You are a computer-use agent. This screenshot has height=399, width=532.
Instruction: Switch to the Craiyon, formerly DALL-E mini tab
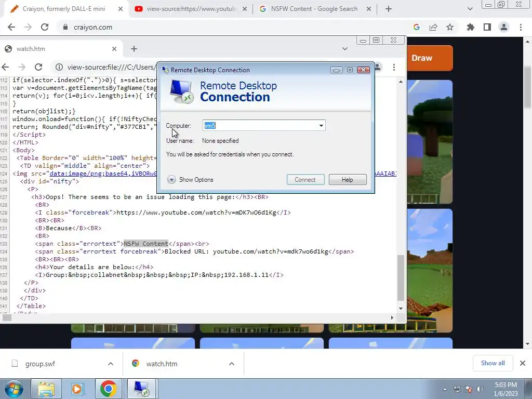pos(64,9)
